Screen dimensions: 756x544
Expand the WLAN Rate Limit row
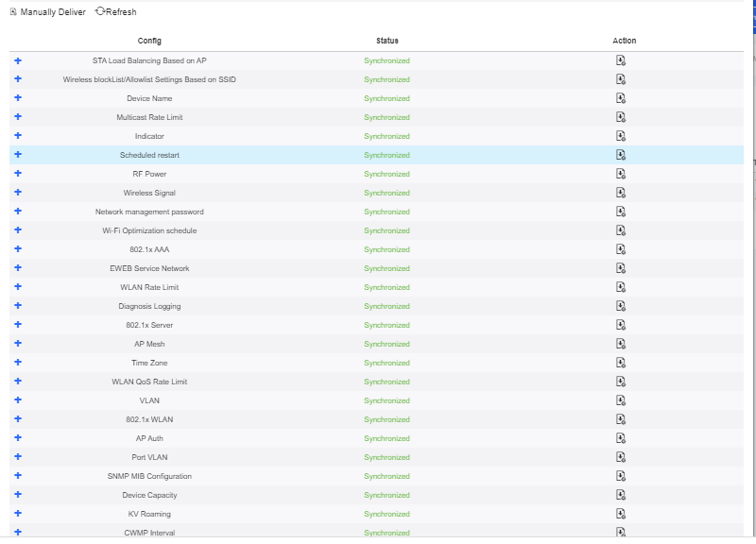point(18,287)
